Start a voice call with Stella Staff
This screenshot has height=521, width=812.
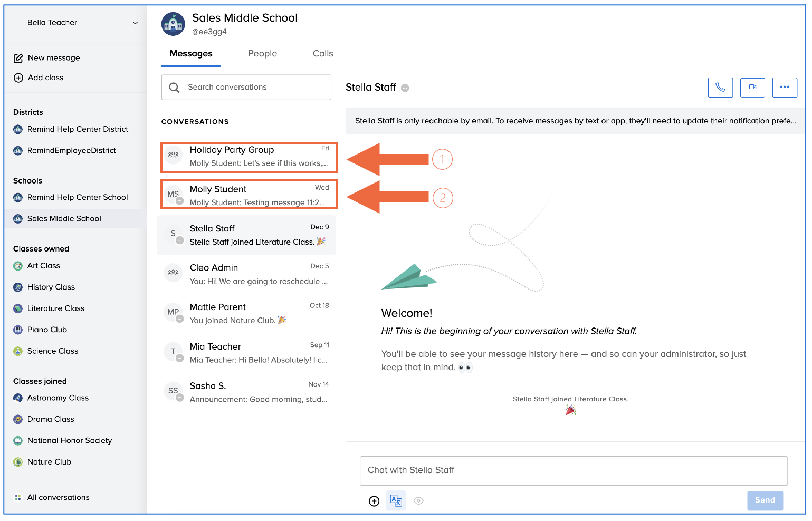click(720, 88)
